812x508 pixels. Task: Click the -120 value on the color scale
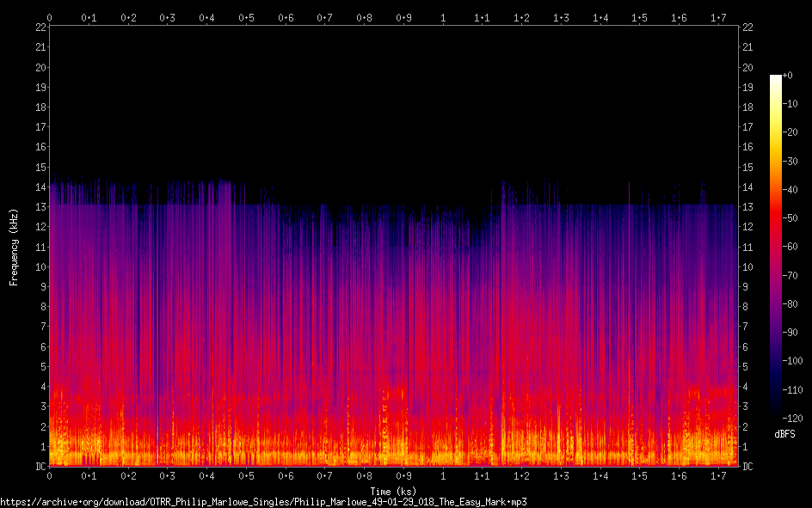point(797,417)
